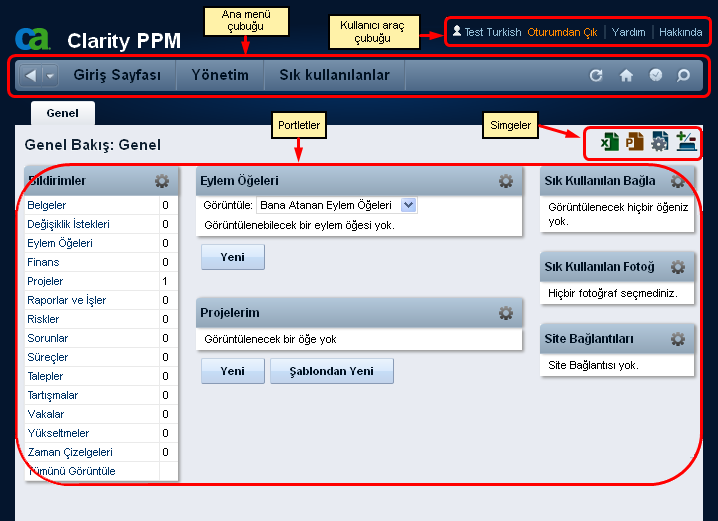The image size is (718, 521).
Task: Click Oturumdan Çık link
Action: pos(562,32)
